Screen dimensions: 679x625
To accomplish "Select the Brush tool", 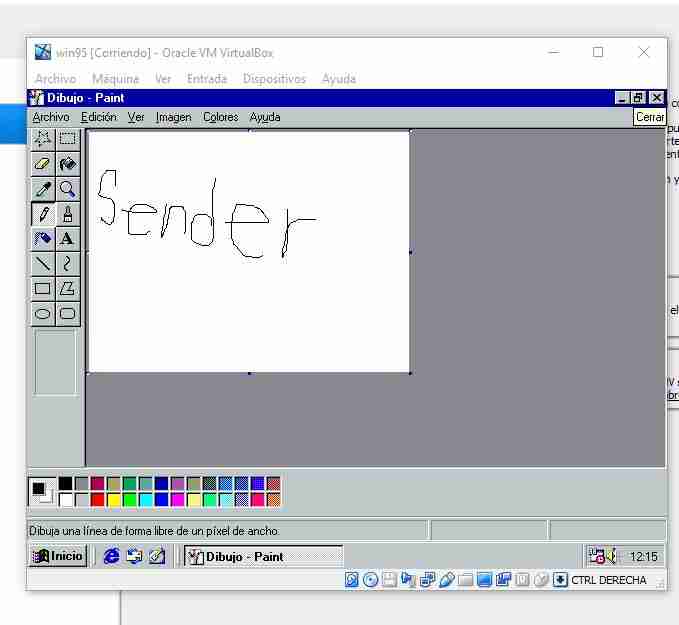I will [67, 214].
